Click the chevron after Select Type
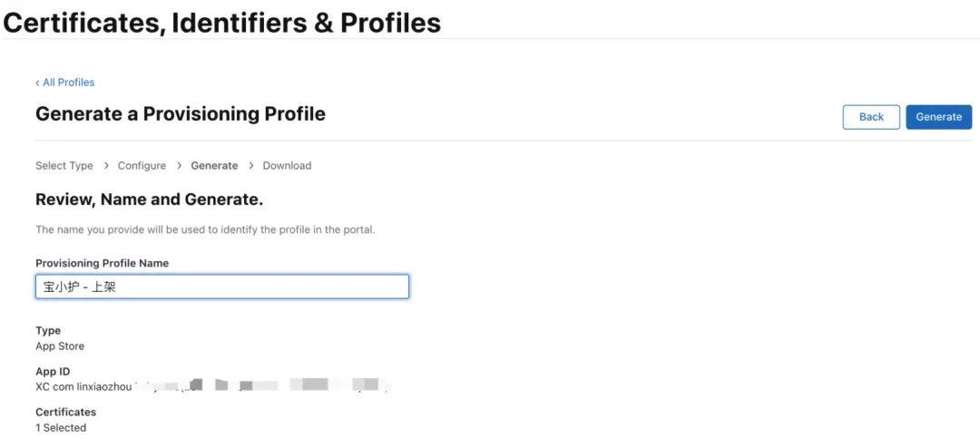Viewport: 980px width, 447px height. point(106,166)
